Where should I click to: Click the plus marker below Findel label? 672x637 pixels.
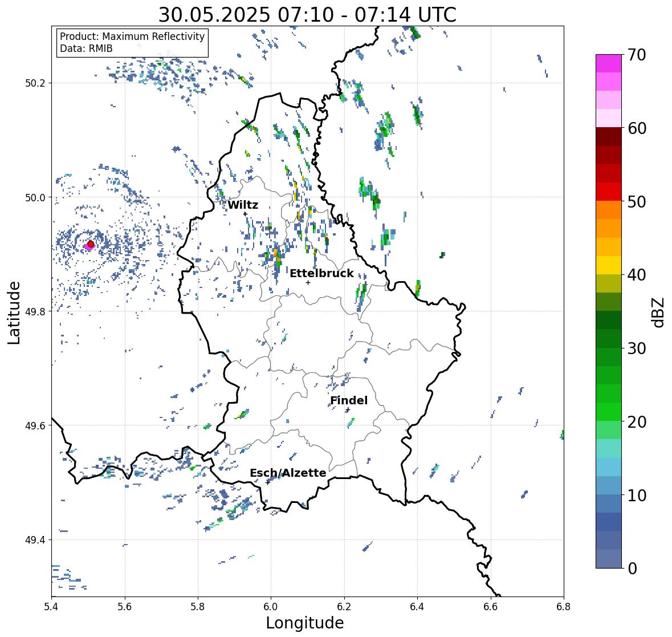(x=348, y=409)
